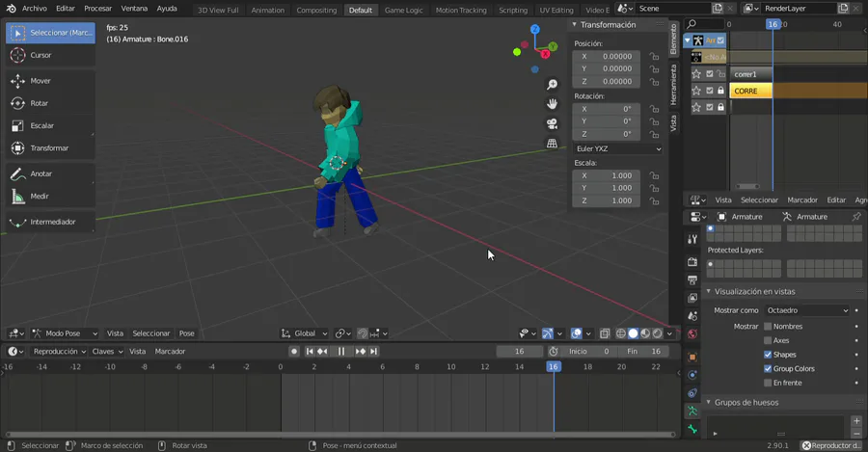This screenshot has height=452, width=868.
Task: Open Output properties tab (printer icon)
Action: (x=692, y=279)
